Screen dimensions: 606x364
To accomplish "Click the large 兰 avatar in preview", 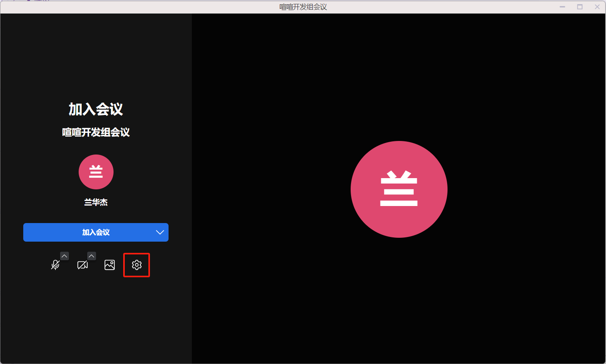I will tap(399, 189).
